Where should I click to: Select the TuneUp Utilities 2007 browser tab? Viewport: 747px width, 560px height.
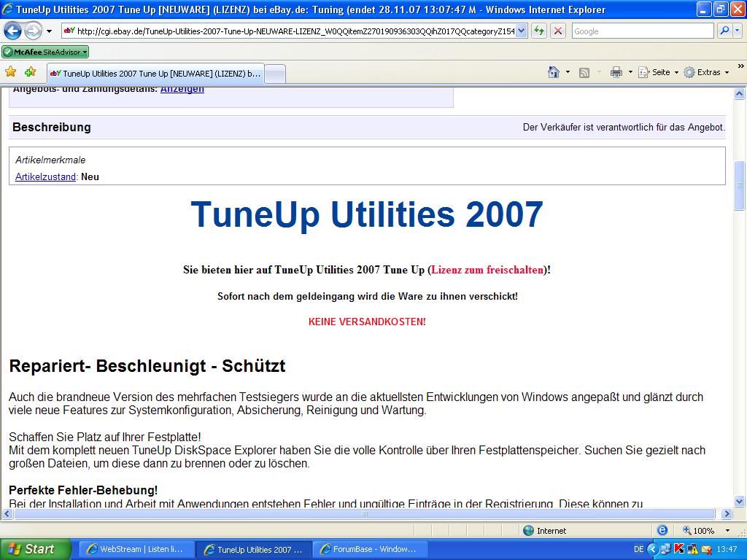(155, 74)
